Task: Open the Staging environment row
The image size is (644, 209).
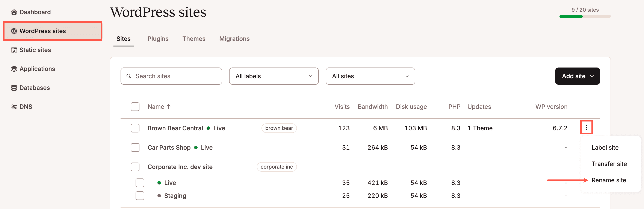Action: pos(175,195)
